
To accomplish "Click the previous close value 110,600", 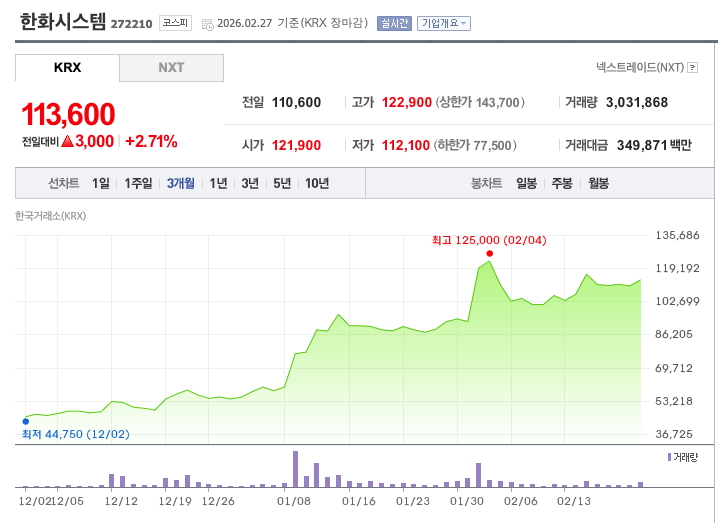I will pyautogui.click(x=296, y=103).
